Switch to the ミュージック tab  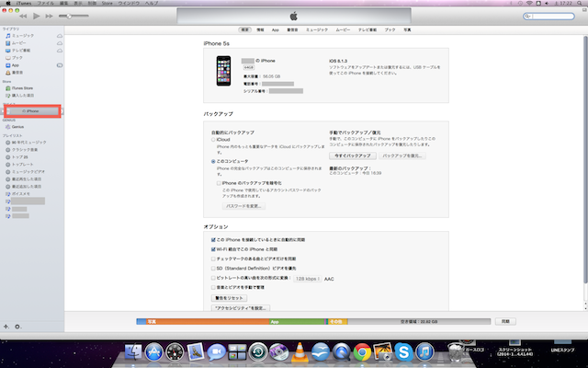317,29
